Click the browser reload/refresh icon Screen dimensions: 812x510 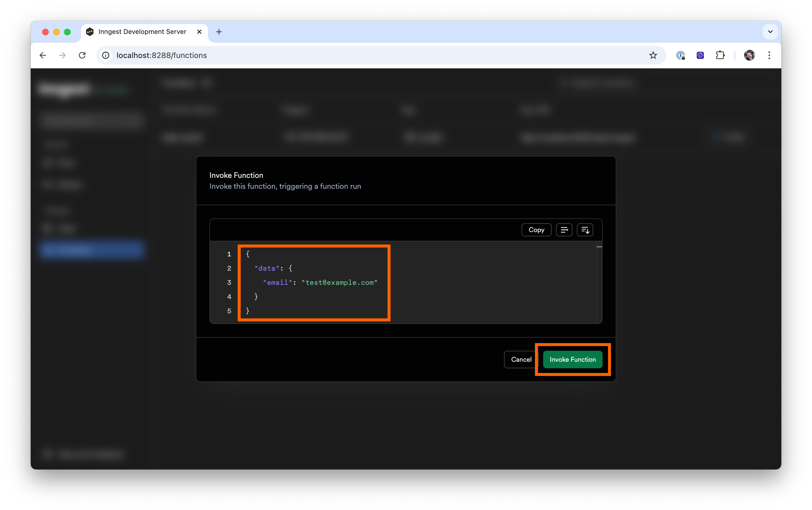tap(83, 55)
